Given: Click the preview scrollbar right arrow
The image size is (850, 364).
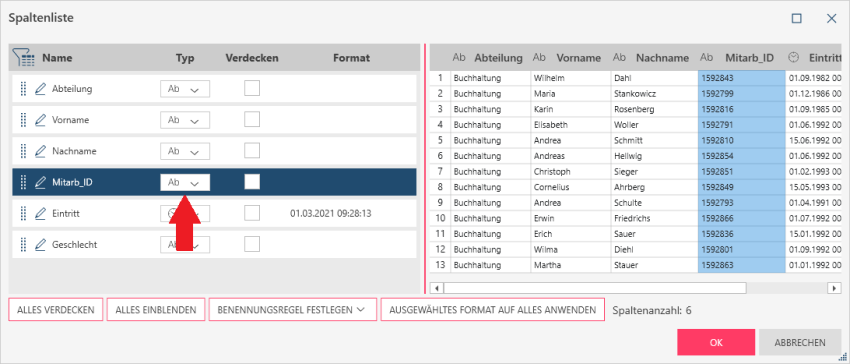Looking at the screenshot, I should [x=833, y=288].
